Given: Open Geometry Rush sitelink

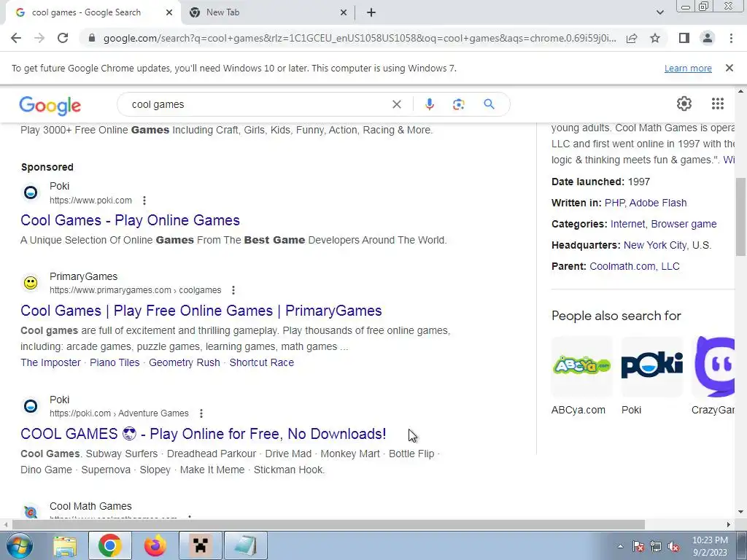Looking at the screenshot, I should coord(185,362).
